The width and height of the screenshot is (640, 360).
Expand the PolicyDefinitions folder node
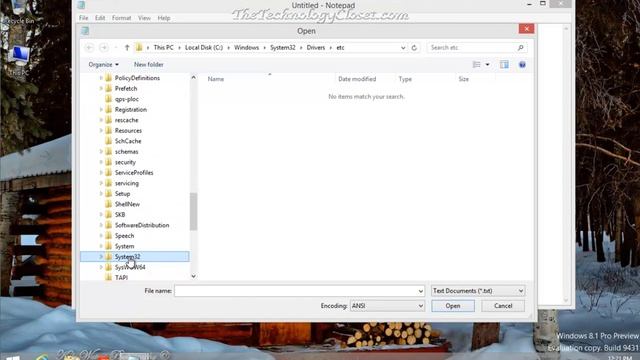(101, 78)
